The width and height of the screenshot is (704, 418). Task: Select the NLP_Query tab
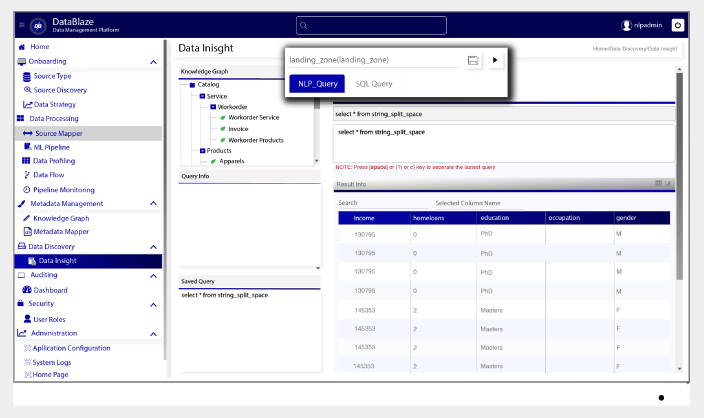coord(317,84)
